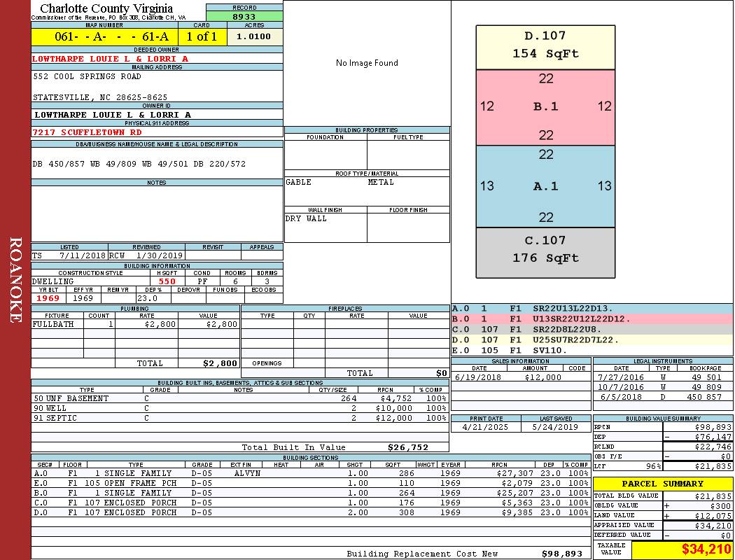Viewport: 735px width, 560px height.
Task: Click last saved date 5/24/2019
Action: (555, 428)
